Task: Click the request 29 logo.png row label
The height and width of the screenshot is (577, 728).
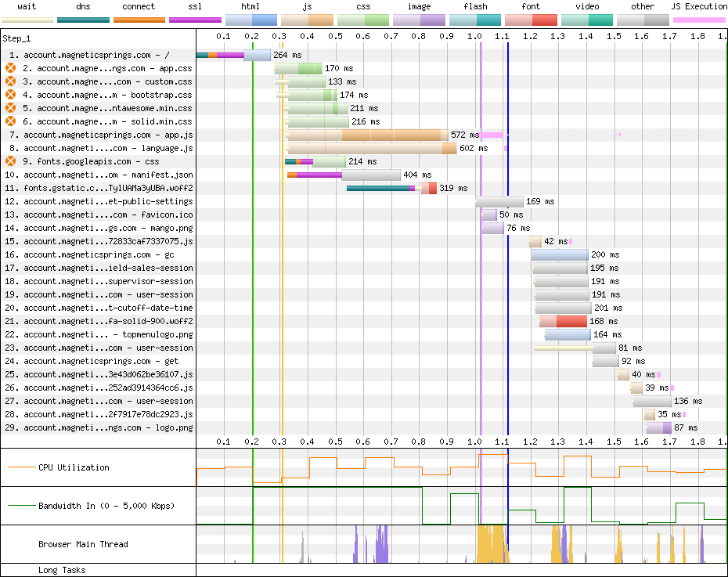Action: point(99,428)
